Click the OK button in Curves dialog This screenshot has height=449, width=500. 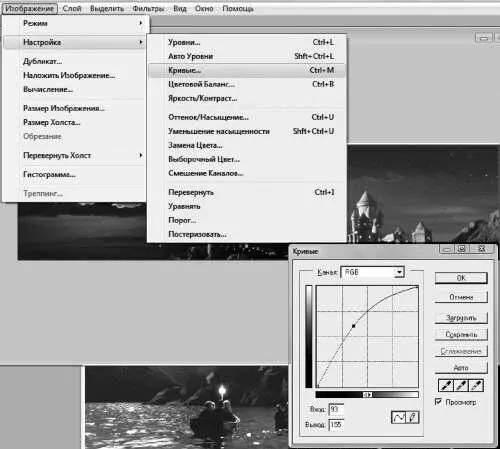pos(461,278)
